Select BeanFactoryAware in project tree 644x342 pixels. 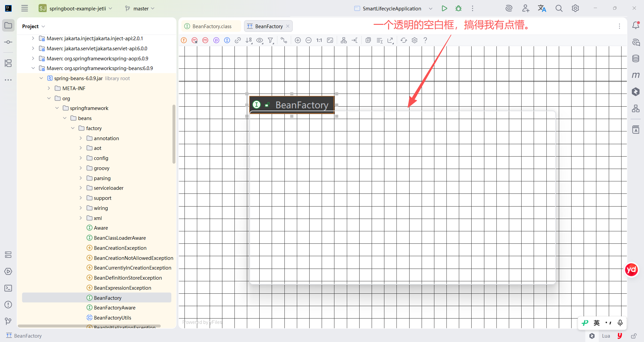pyautogui.click(x=114, y=308)
